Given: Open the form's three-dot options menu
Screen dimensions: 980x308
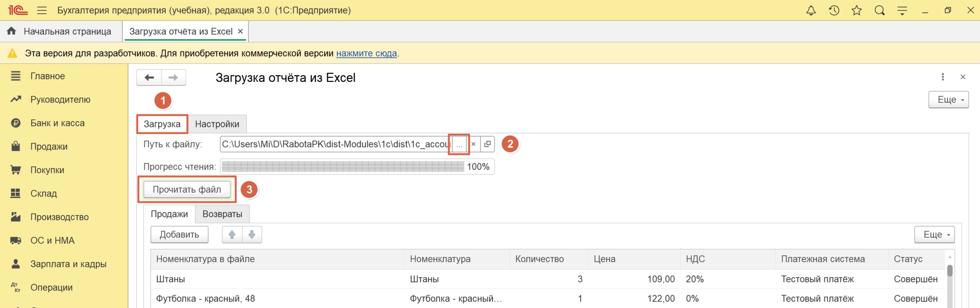Looking at the screenshot, I should tap(942, 77).
